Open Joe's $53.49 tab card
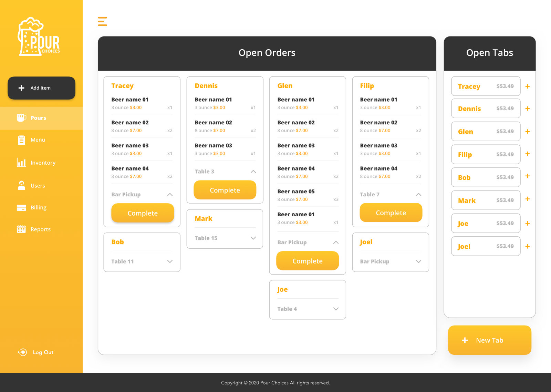Viewport: 551px width, 392px height. (x=486, y=223)
